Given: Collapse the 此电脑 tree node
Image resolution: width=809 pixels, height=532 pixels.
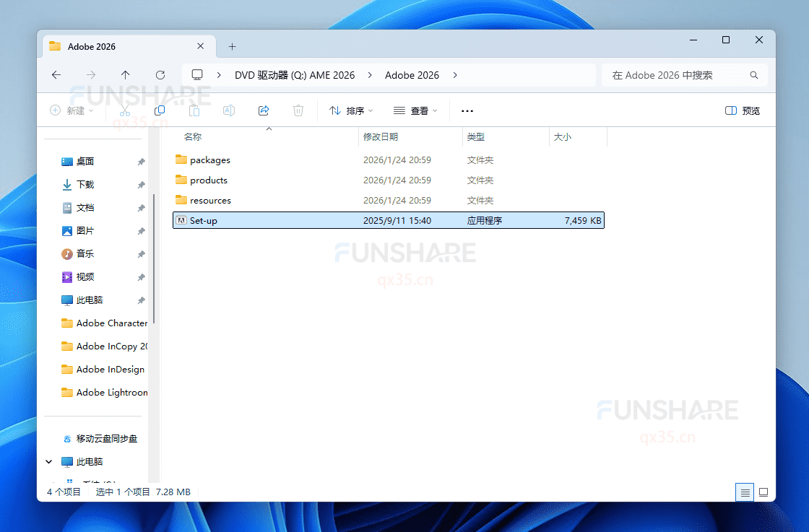Looking at the screenshot, I should [49, 462].
